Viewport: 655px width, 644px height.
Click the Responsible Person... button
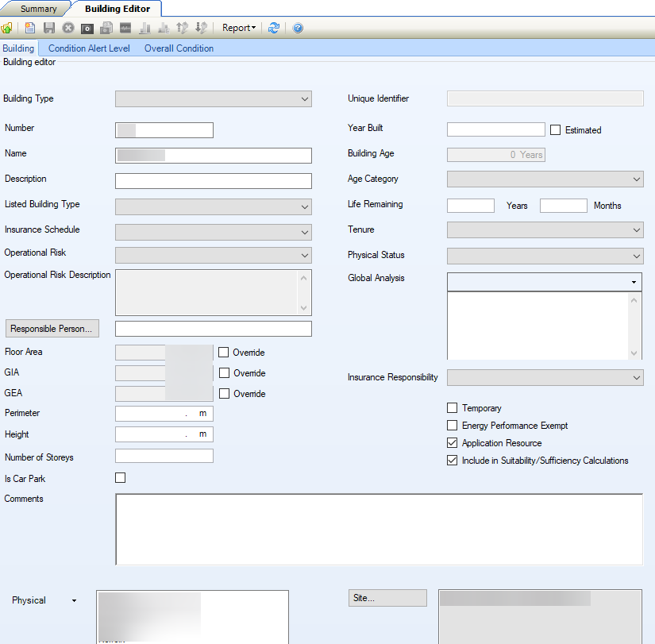coord(52,329)
